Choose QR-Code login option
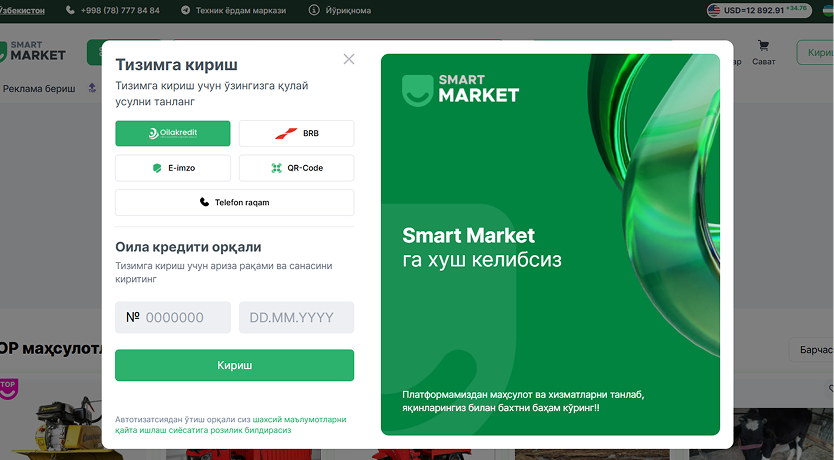 point(296,168)
